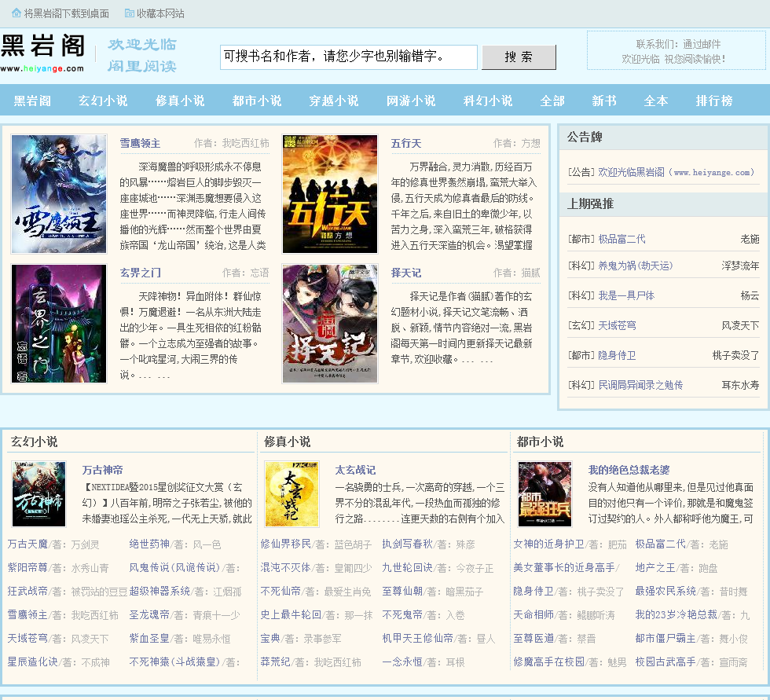Open 隐身侍卫 in 上期强推 list

point(617,355)
